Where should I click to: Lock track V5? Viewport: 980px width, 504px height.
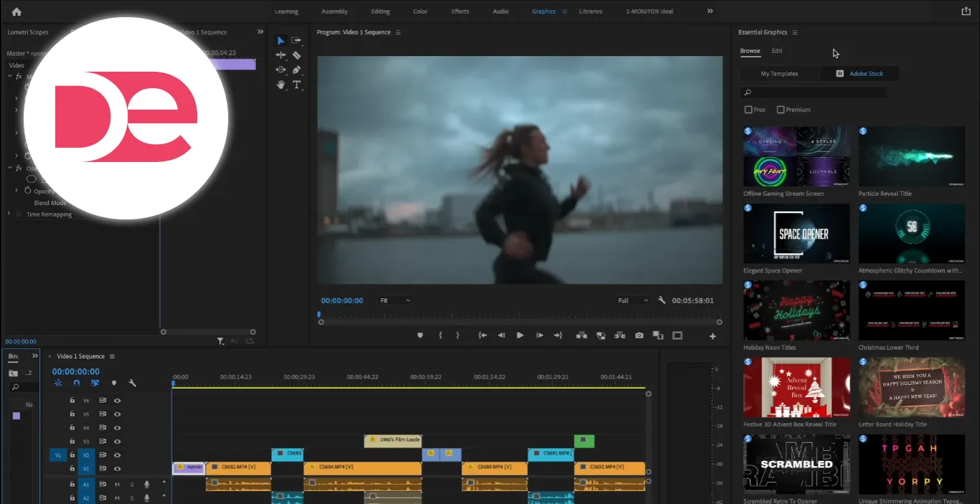72,414
